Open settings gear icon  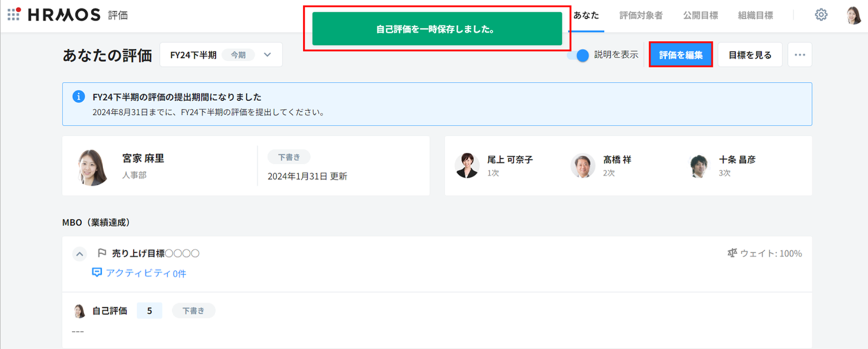(x=821, y=15)
